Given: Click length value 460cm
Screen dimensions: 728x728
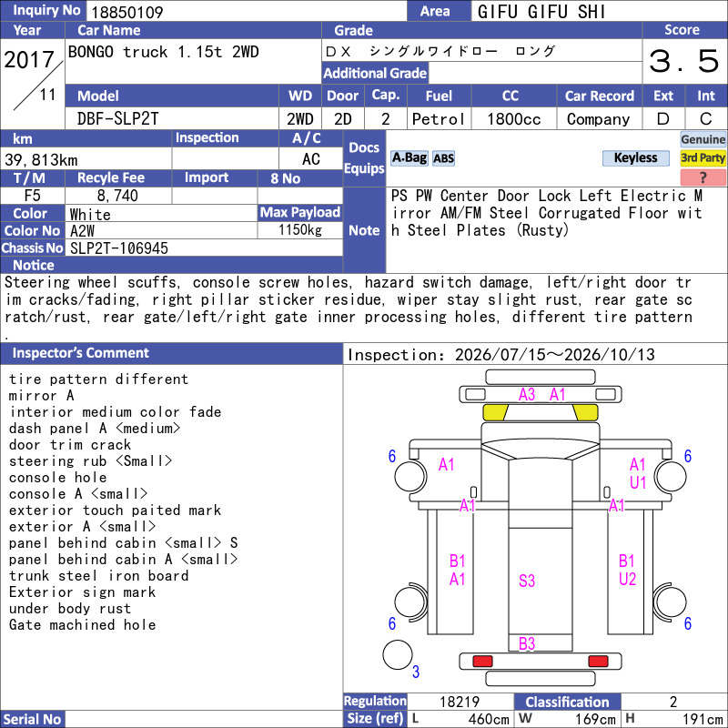Looking at the screenshot, I should (x=489, y=719).
